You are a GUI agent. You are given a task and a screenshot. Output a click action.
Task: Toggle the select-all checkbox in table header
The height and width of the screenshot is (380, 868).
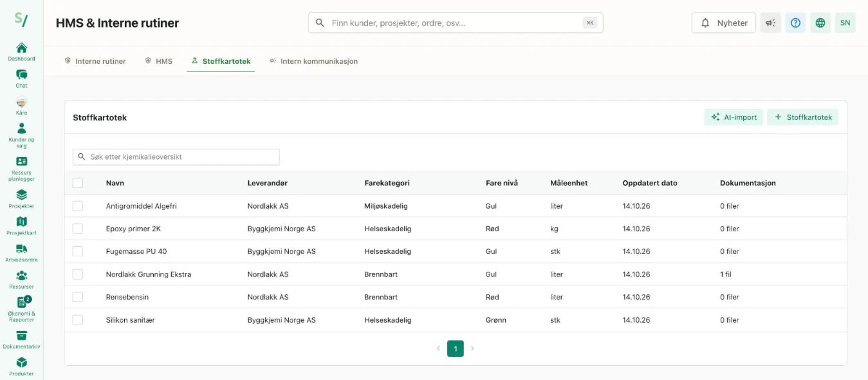78,183
